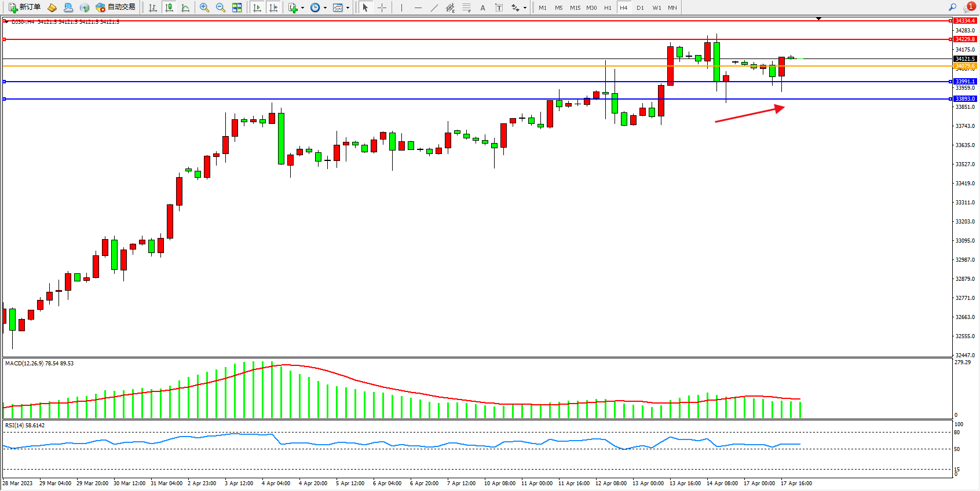Zoom out on the chart

point(221,8)
